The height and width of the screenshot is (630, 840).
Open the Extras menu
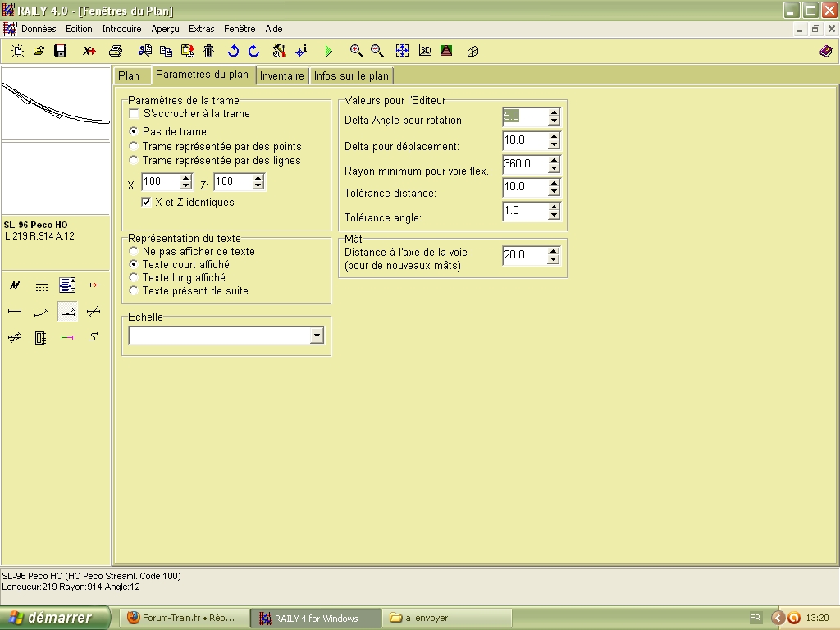coord(202,29)
